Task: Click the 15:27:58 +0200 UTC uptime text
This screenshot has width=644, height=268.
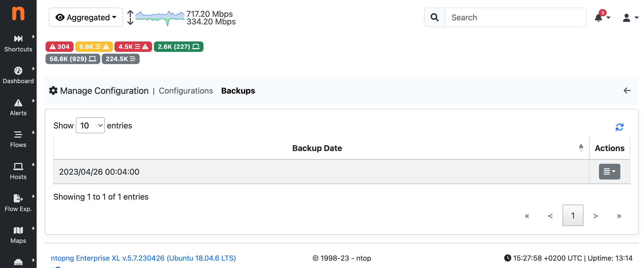Action: point(573,258)
